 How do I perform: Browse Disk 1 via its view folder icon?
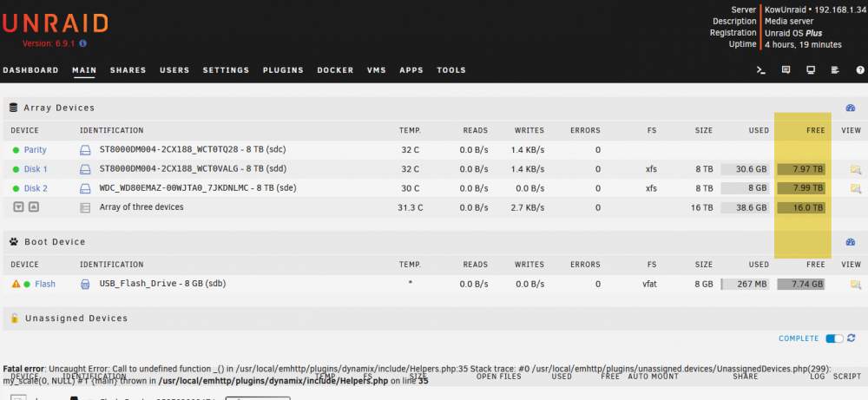[855, 169]
